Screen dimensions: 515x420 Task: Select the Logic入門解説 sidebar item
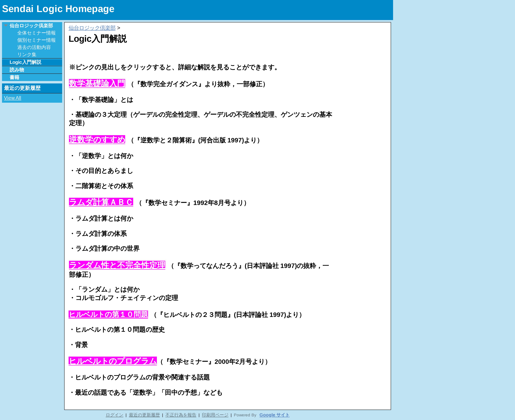[x=25, y=62]
